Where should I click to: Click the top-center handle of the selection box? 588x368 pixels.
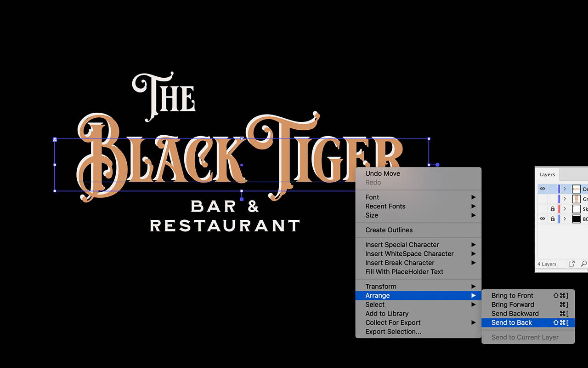(242, 138)
